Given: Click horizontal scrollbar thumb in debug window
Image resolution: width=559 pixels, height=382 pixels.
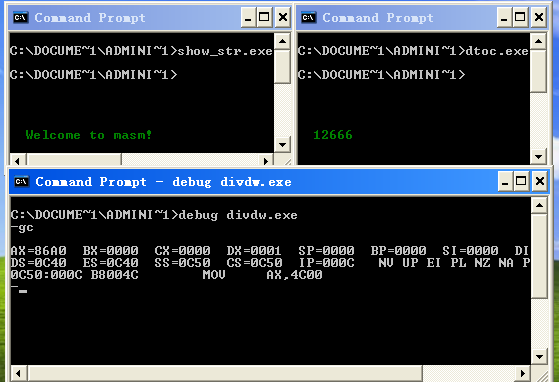Looking at the screenshot, I should click(x=225, y=373).
